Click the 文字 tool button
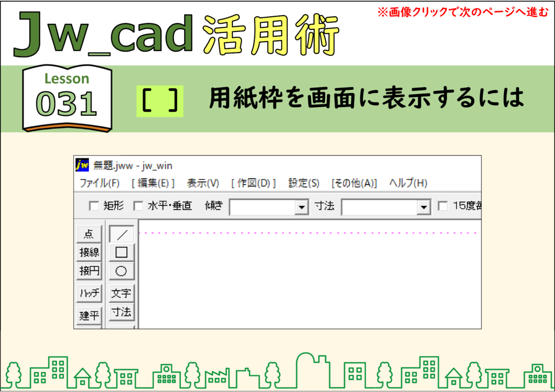 click(121, 293)
